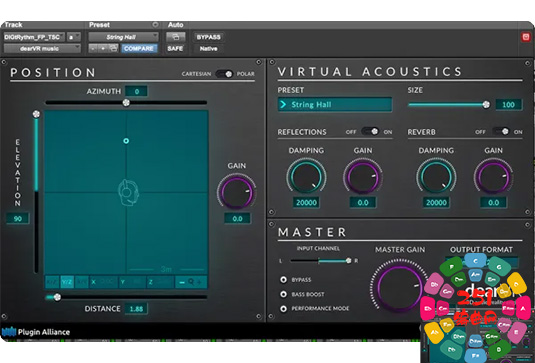The width and height of the screenshot is (535, 363).
Task: Click the X coordinate field under pad
Action: click(x=104, y=282)
